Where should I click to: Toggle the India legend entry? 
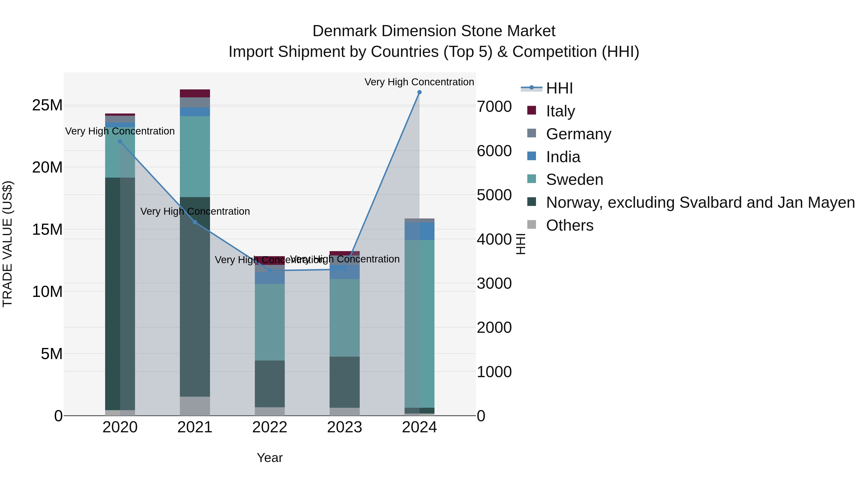(x=554, y=157)
